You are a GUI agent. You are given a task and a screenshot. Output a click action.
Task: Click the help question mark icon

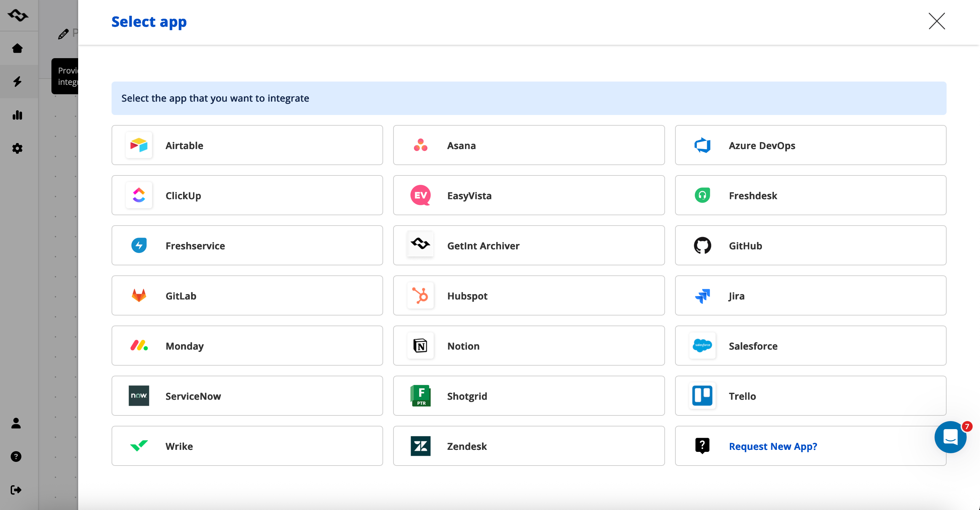tap(16, 456)
